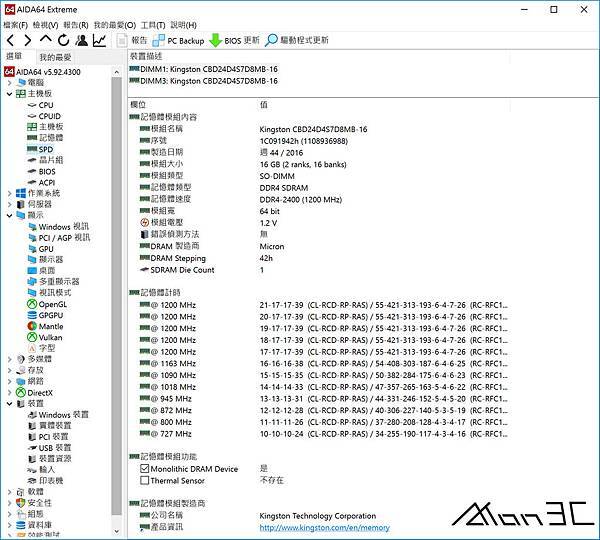Select 晶片組 chipset in the tree
This screenshot has width=600, height=540.
(x=45, y=160)
